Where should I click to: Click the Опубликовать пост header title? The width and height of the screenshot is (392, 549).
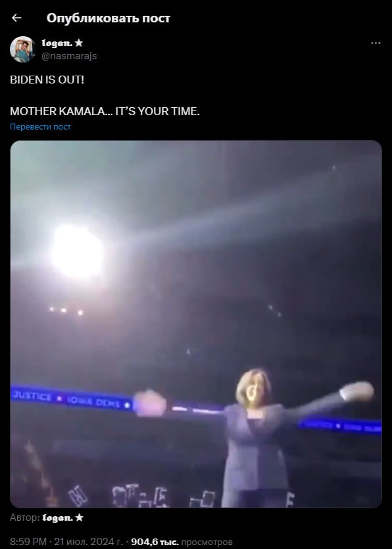(109, 18)
